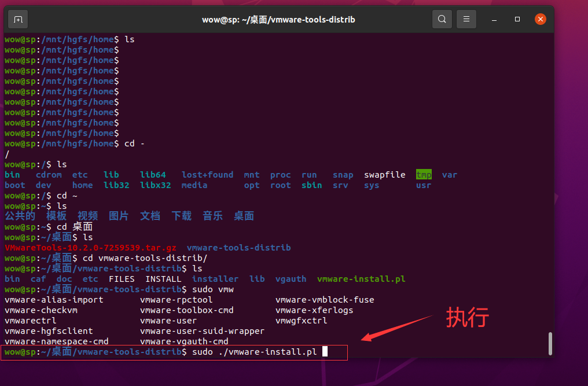Click the caf directory name

(38, 279)
